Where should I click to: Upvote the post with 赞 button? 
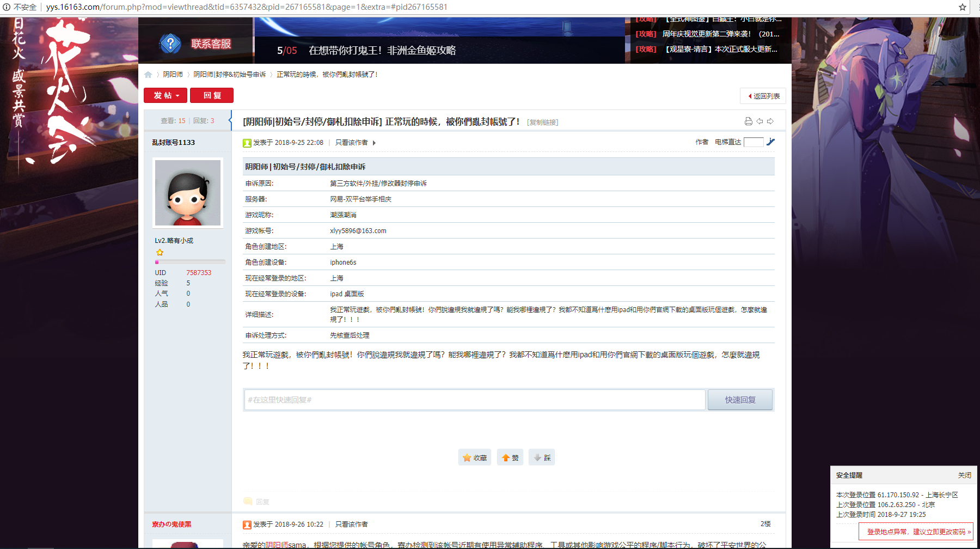point(510,457)
